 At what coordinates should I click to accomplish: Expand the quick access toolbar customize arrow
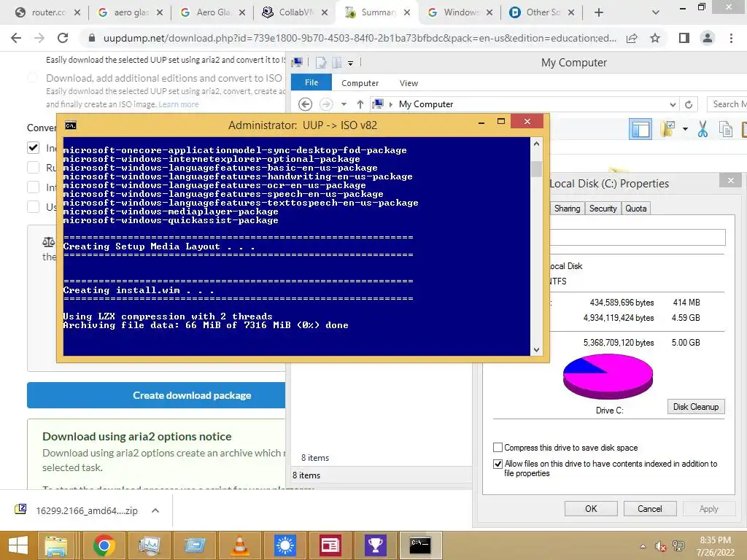pyautogui.click(x=350, y=63)
